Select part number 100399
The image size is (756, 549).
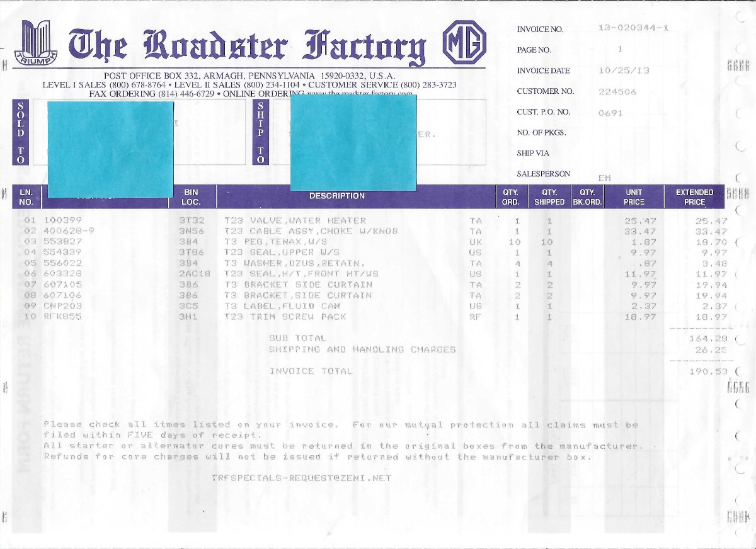[x=62, y=220]
